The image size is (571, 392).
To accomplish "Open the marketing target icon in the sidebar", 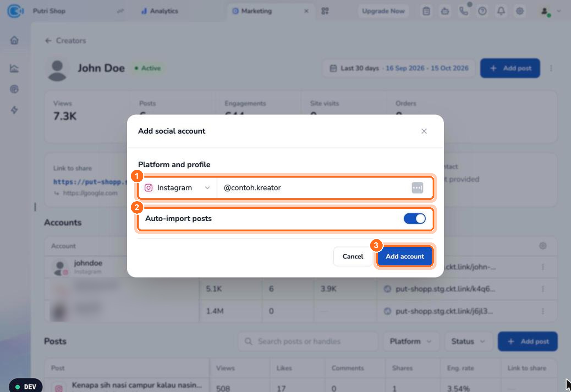I will click(14, 89).
